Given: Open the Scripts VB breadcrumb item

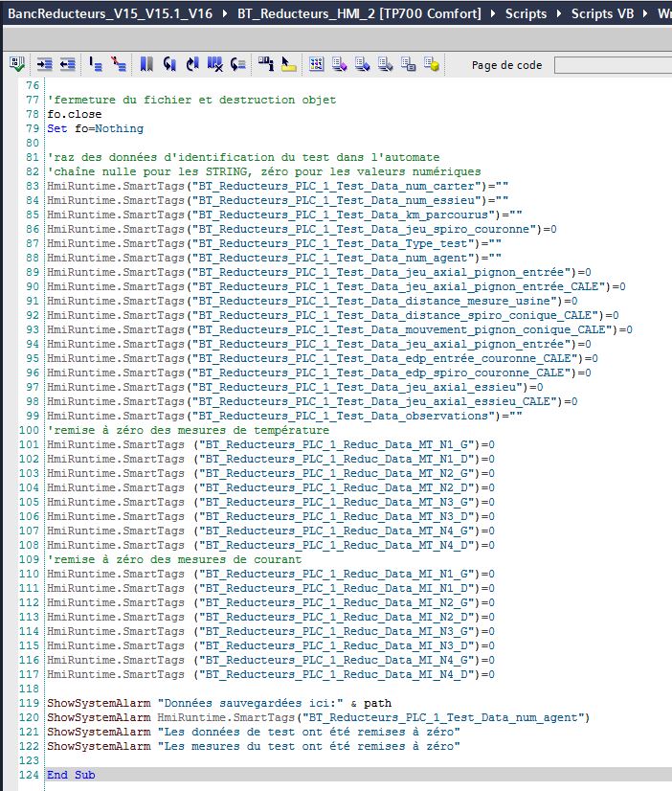Looking at the screenshot, I should [x=605, y=14].
